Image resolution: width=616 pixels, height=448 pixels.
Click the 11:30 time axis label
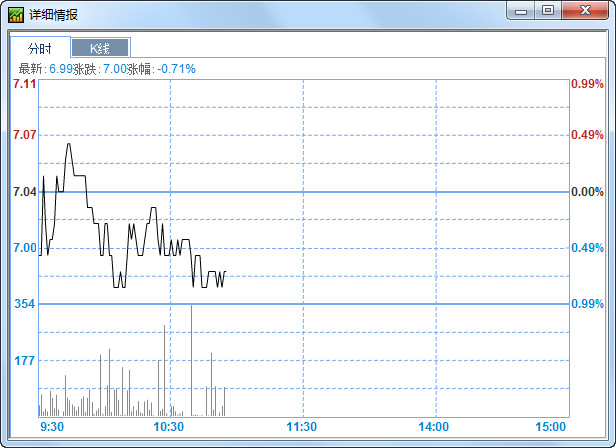pyautogui.click(x=301, y=427)
